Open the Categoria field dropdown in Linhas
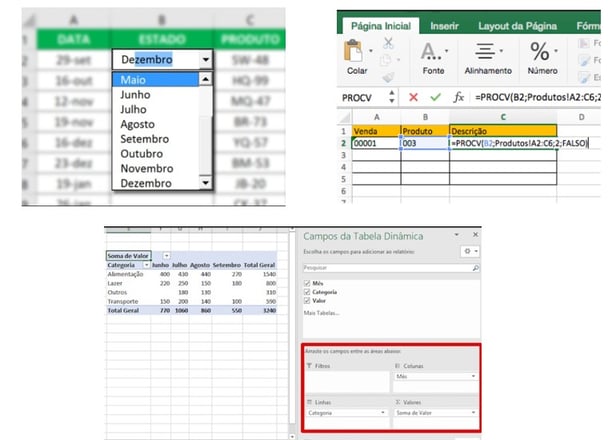 [383, 413]
